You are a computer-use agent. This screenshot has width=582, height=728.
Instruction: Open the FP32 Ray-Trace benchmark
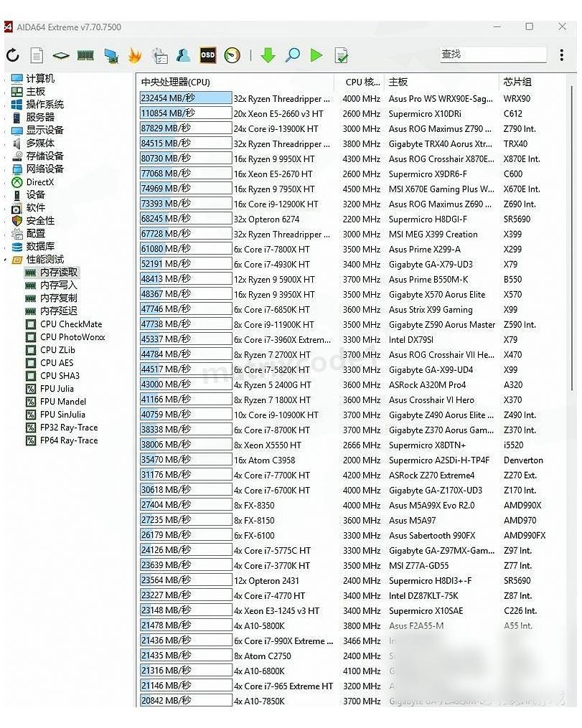coord(69,427)
